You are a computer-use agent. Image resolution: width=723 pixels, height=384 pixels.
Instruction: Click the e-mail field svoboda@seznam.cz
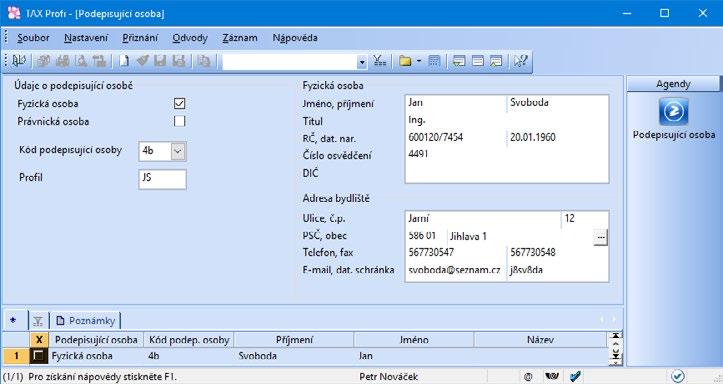(x=456, y=270)
